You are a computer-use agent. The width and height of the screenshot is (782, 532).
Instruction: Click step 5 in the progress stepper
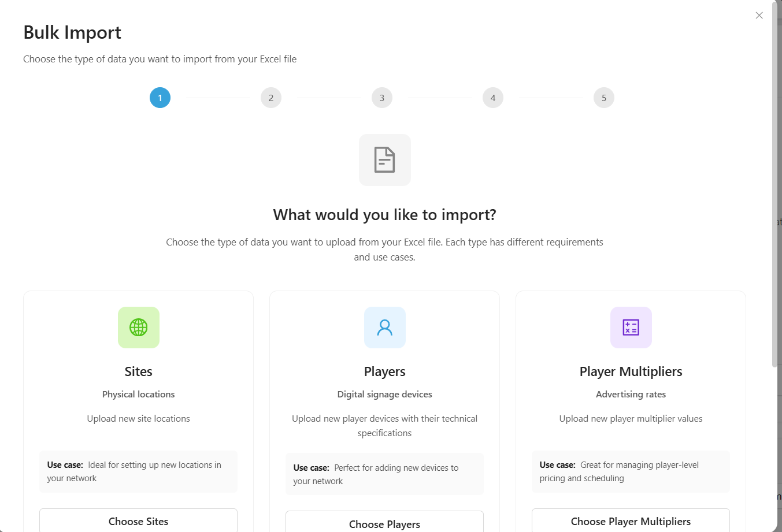(604, 98)
